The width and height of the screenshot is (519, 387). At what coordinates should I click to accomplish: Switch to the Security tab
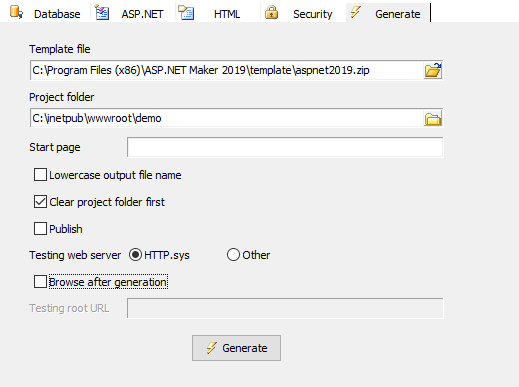coord(312,14)
